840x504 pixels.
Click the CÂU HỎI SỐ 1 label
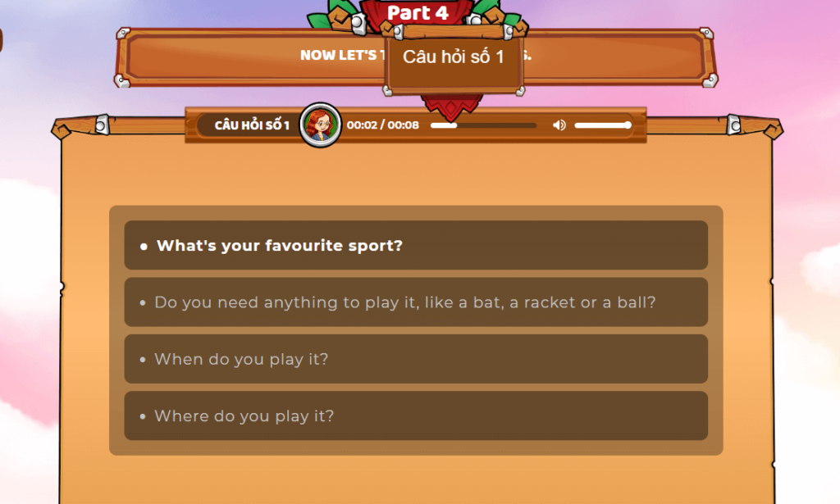(x=252, y=125)
